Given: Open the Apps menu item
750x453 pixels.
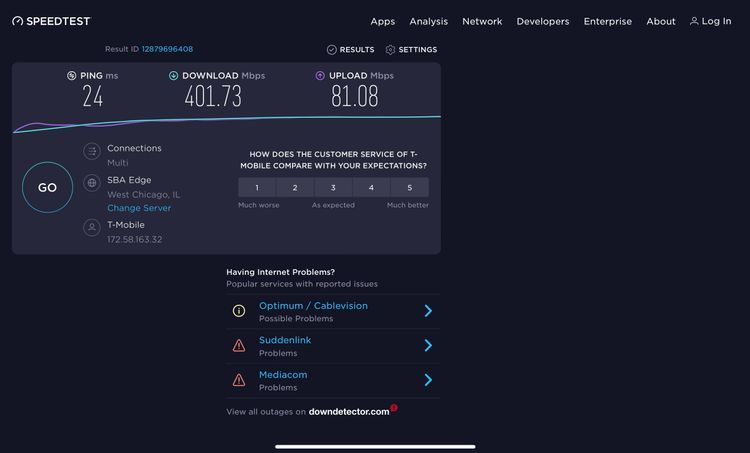Looking at the screenshot, I should 383,22.
